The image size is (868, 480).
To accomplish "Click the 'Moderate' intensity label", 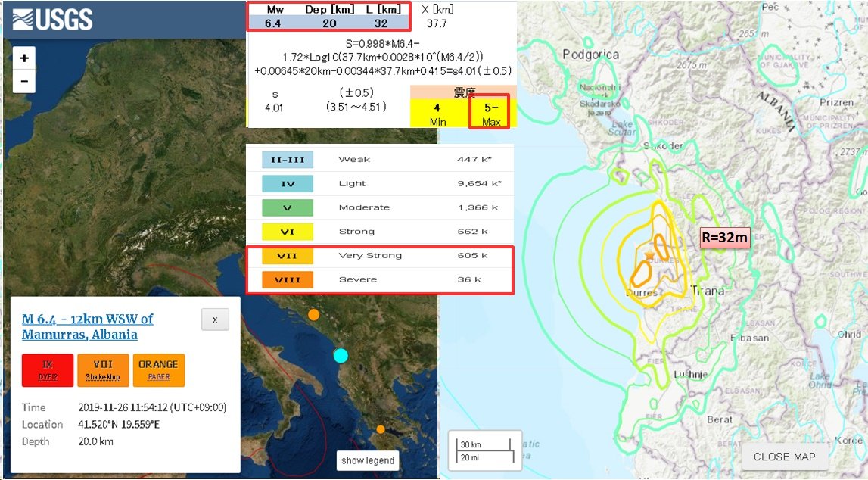I will pos(364,207).
